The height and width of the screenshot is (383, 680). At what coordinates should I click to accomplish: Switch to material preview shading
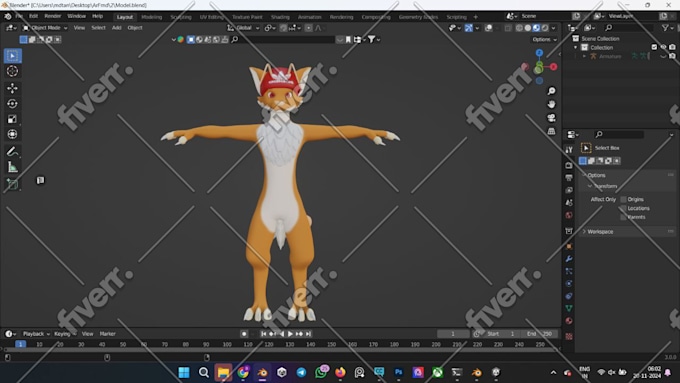(536, 28)
